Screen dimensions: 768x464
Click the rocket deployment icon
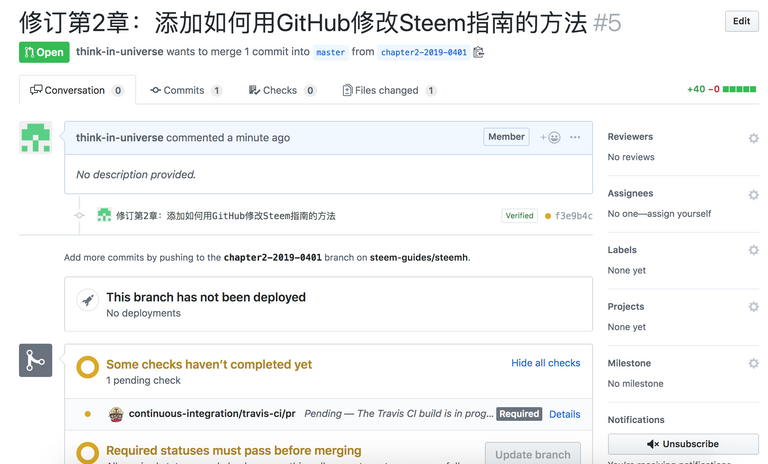[x=88, y=300]
